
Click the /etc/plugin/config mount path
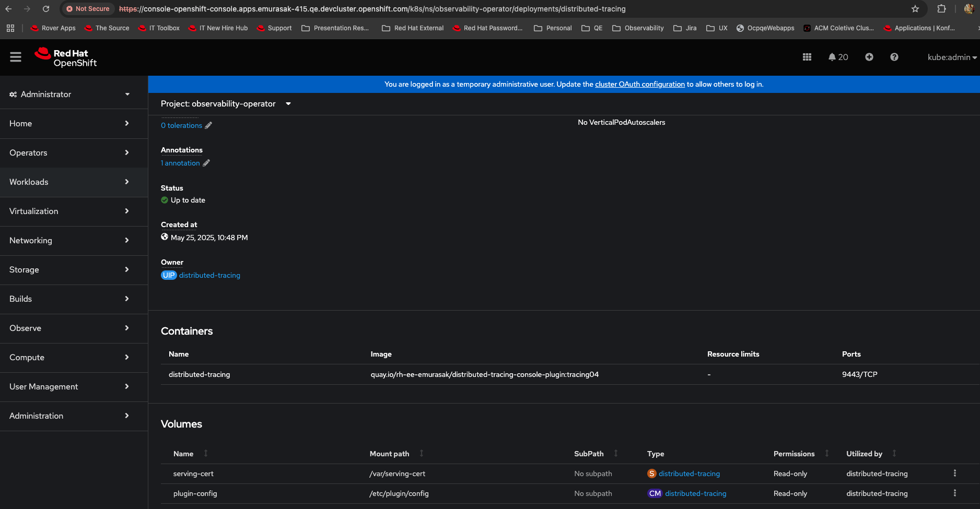tap(399, 493)
